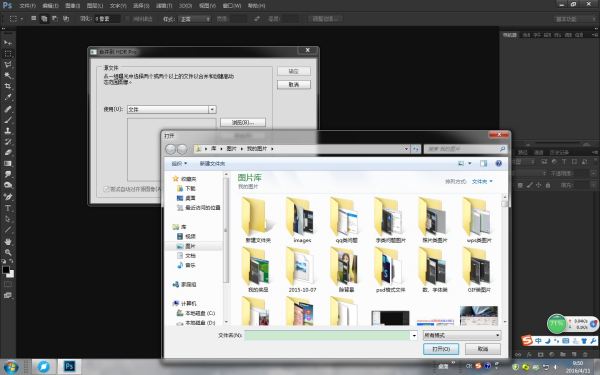The width and height of the screenshot is (600, 375).
Task: Select the Zoom magnifier tool
Action: pos(8,252)
